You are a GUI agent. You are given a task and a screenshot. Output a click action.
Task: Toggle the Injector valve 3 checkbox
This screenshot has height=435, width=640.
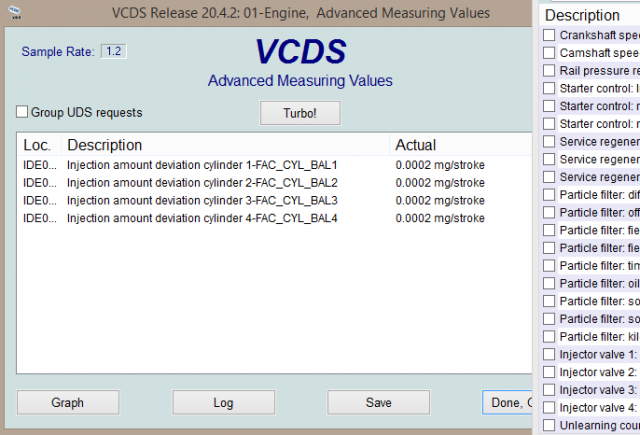point(549,390)
